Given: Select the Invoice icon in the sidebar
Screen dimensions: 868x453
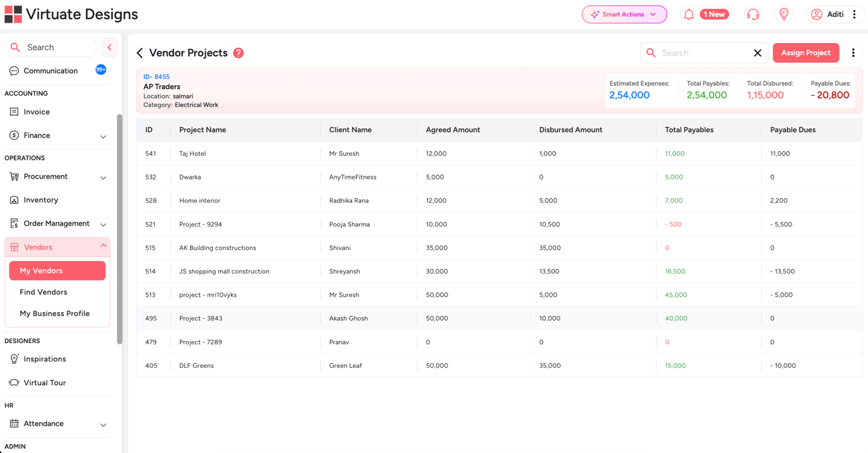Looking at the screenshot, I should pyautogui.click(x=14, y=112).
